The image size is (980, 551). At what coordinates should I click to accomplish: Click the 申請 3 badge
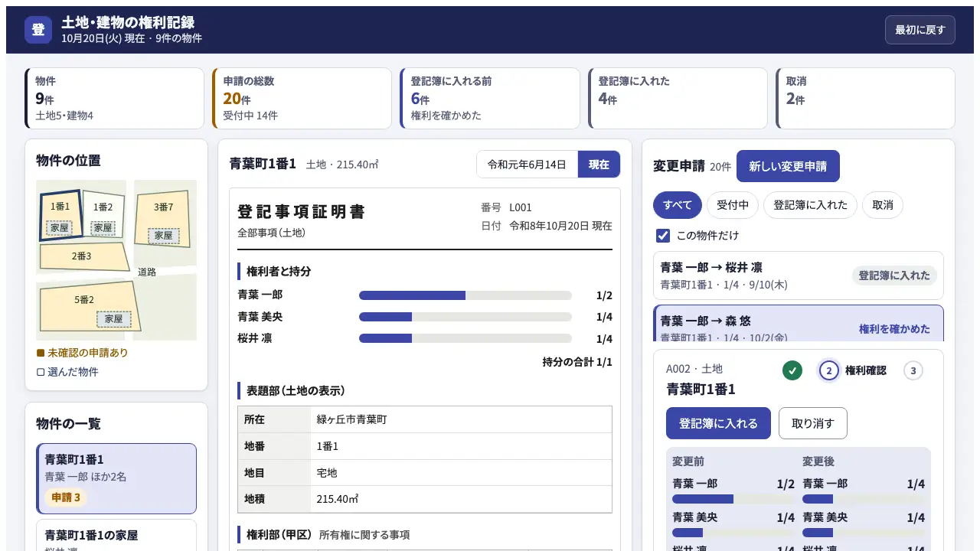pyautogui.click(x=65, y=497)
